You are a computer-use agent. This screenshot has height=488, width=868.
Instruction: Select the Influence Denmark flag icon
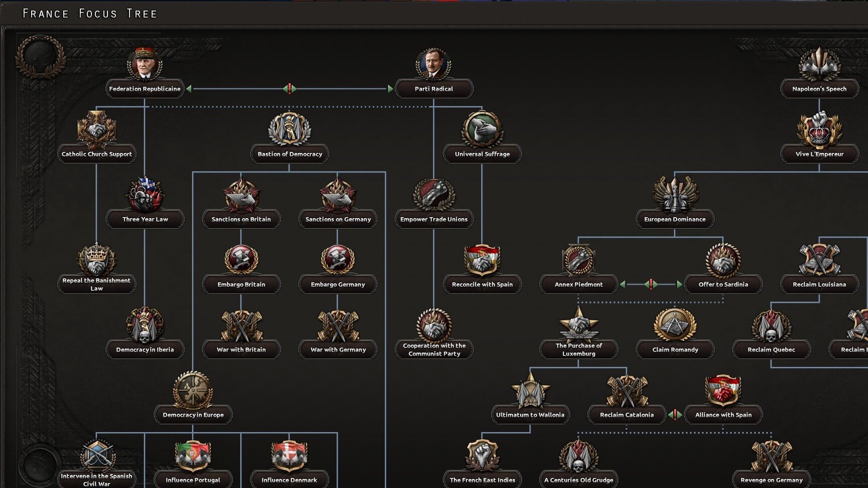289,455
